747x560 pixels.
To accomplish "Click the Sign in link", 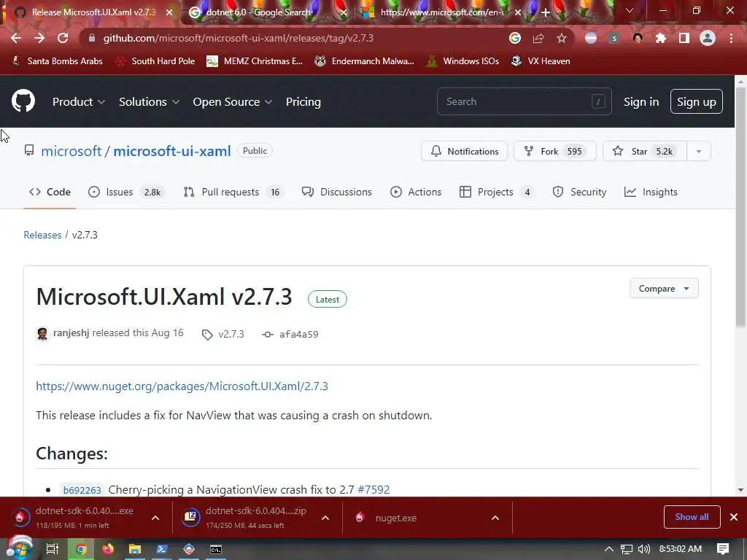I will tap(641, 102).
